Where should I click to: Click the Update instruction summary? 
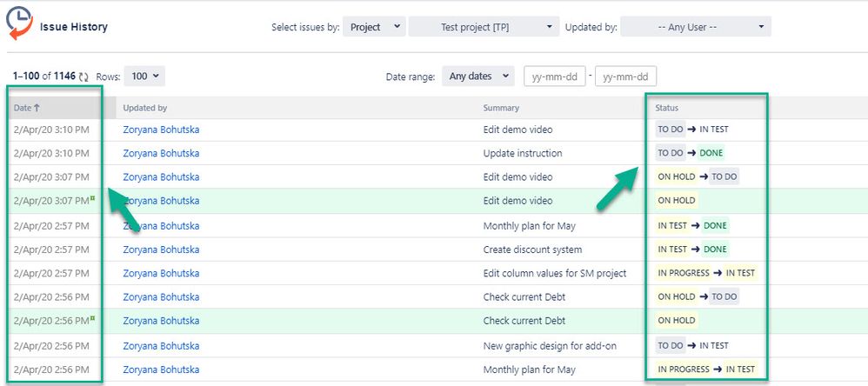click(523, 153)
